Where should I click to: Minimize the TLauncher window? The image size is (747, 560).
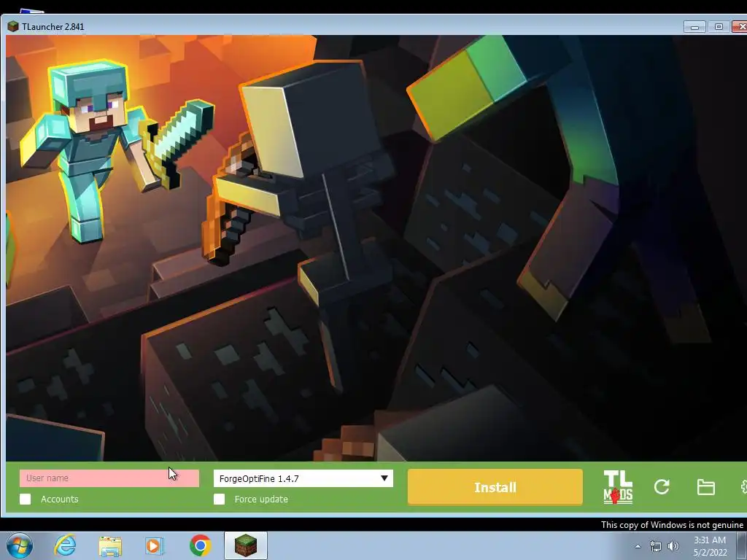coord(694,27)
